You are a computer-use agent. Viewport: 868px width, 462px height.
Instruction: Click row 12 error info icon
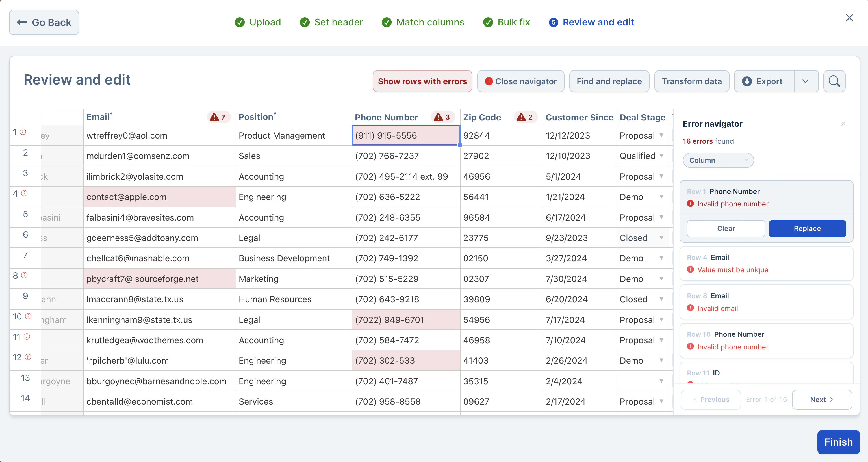coord(28,357)
